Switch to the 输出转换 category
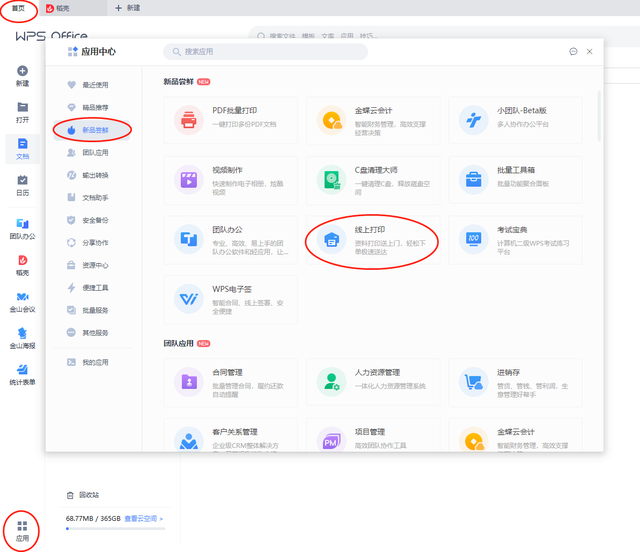Viewport: 640px width, 552px height. point(95,175)
